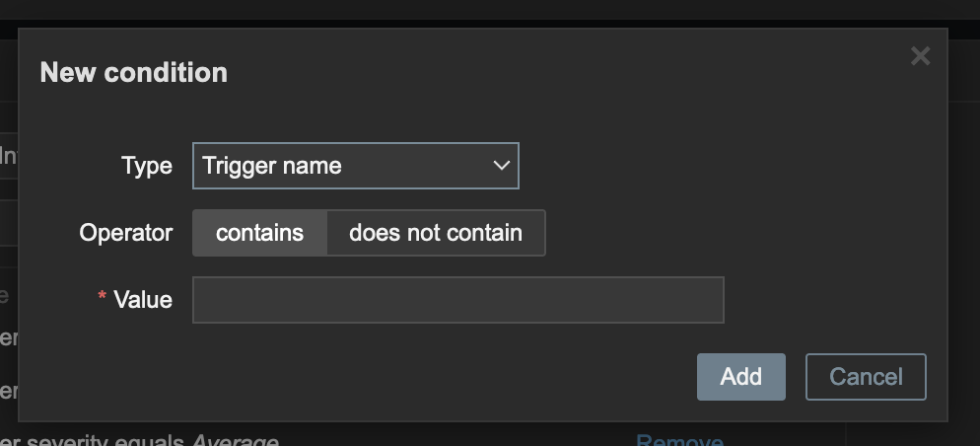Click the chevron arrow in Type dropdown
The image size is (980, 446).
tap(501, 166)
